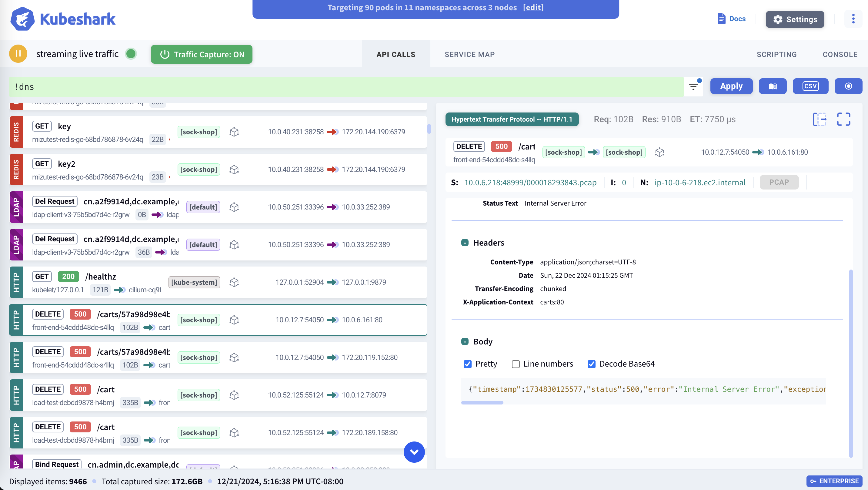Click the Kubeshark shark logo
The width and height of the screenshot is (868, 490).
(23, 18)
